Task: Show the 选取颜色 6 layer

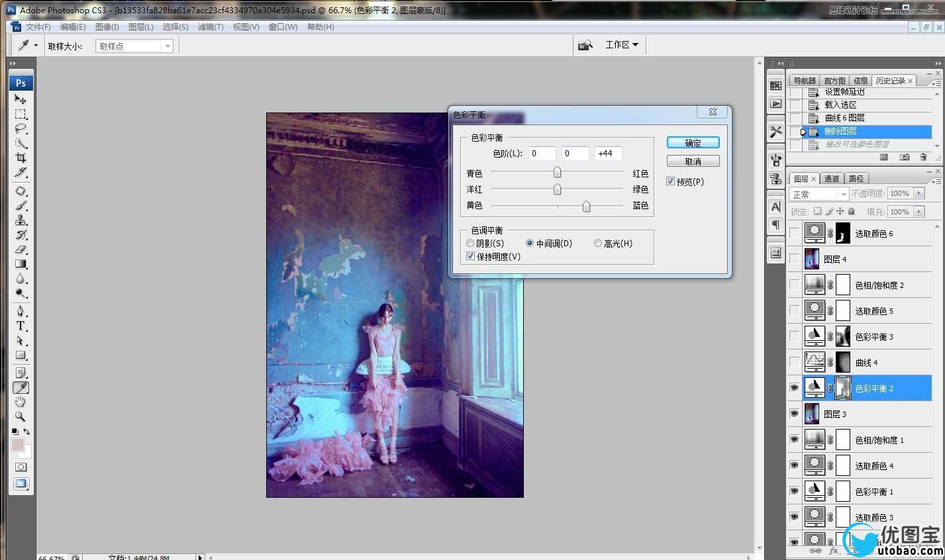Action: 794,233
